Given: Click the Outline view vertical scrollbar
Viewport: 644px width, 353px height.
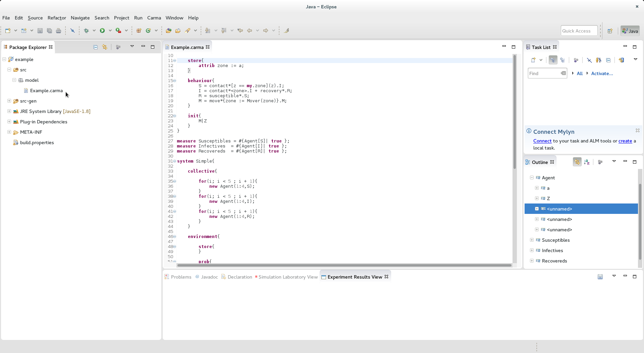Looking at the screenshot, I should [x=640, y=221].
